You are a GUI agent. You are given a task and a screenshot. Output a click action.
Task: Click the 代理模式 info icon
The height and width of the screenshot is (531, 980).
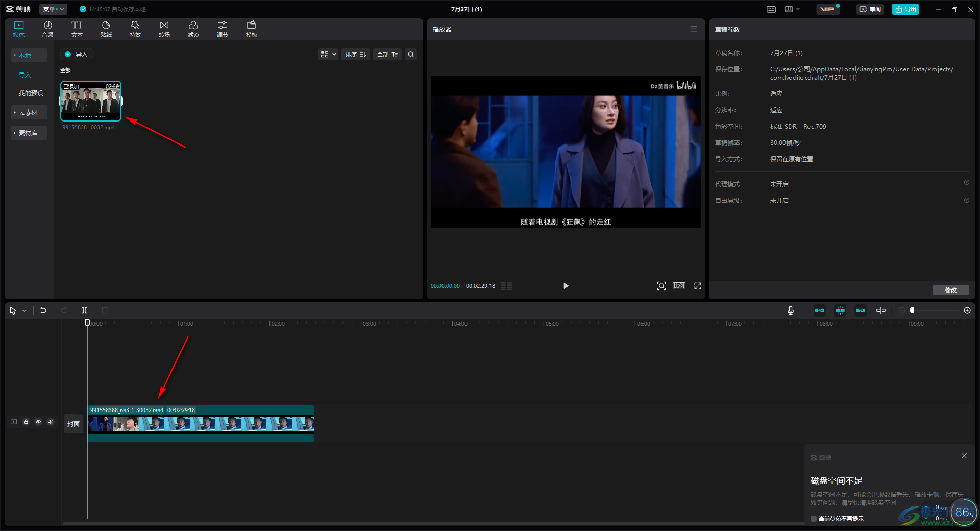[x=967, y=182]
